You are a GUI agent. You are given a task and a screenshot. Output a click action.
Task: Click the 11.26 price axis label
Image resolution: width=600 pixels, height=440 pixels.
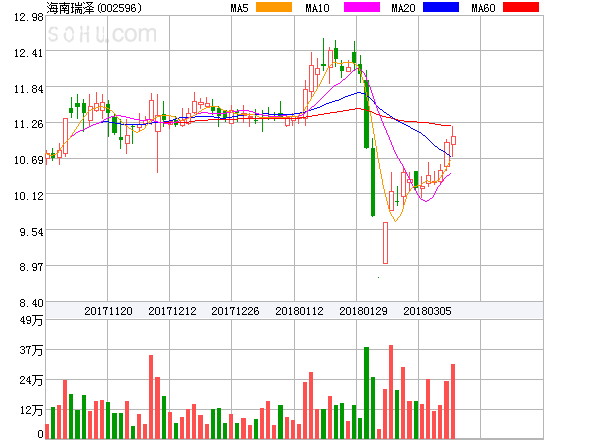click(29, 124)
